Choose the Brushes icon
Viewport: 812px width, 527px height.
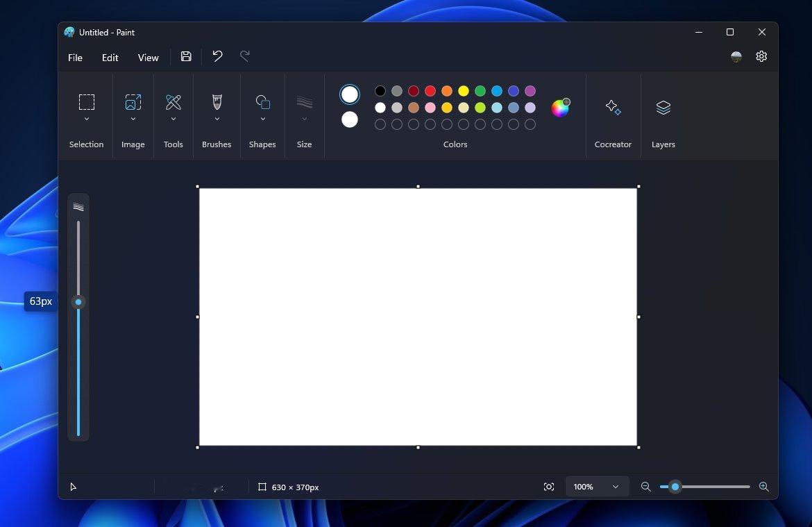point(217,102)
